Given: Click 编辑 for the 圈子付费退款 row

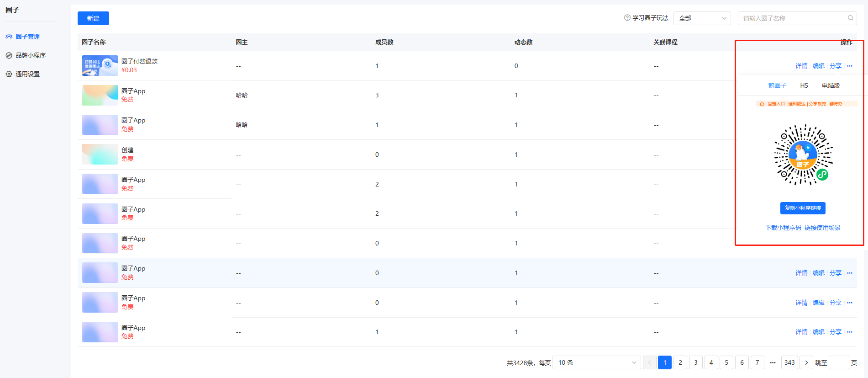Looking at the screenshot, I should (x=819, y=66).
